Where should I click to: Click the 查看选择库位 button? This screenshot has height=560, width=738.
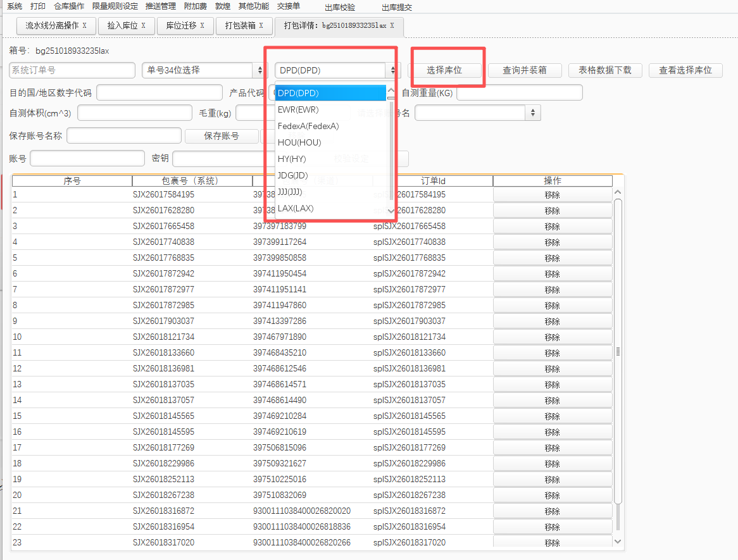(685, 70)
